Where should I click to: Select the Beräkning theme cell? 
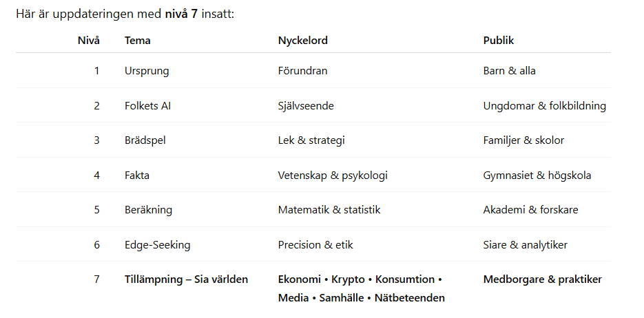pyautogui.click(x=148, y=210)
